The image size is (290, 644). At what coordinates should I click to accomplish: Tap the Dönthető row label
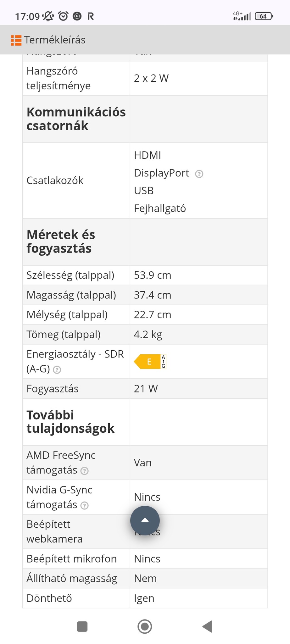(49, 598)
